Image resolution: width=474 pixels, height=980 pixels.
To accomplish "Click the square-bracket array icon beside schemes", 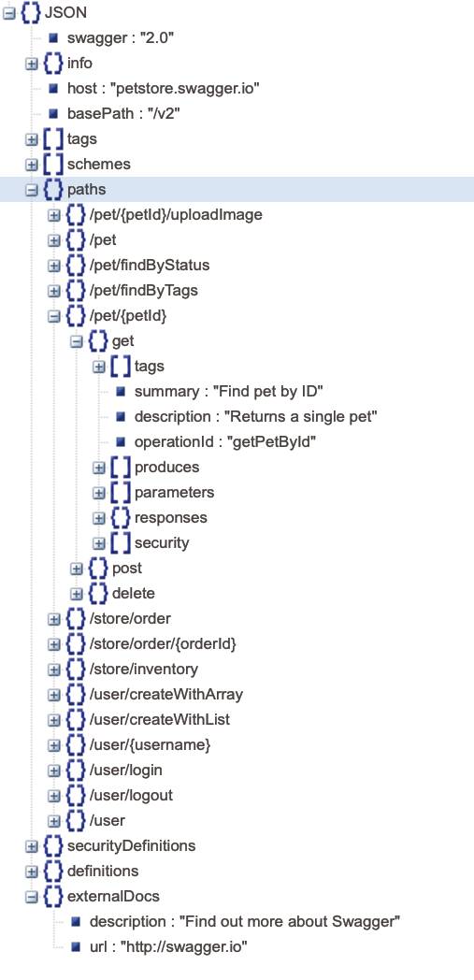I will 53,165.
